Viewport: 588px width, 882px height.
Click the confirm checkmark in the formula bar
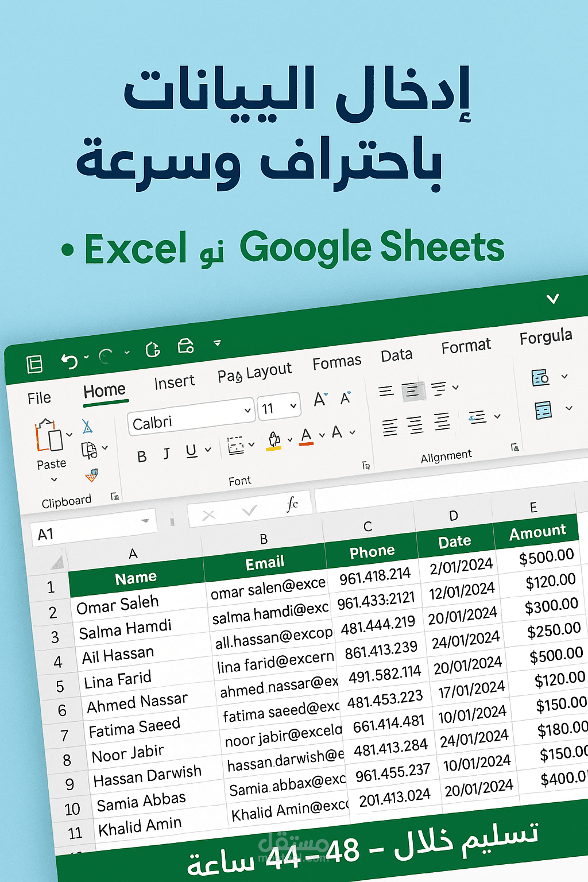249,510
